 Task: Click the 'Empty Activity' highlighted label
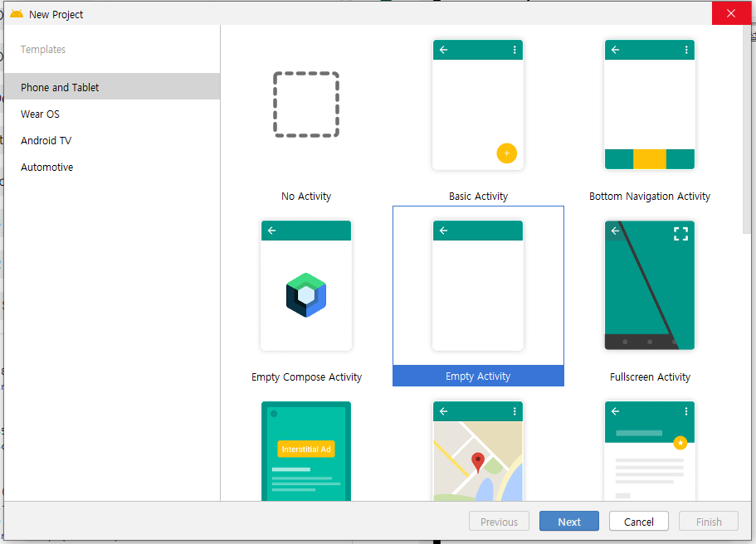coord(478,376)
